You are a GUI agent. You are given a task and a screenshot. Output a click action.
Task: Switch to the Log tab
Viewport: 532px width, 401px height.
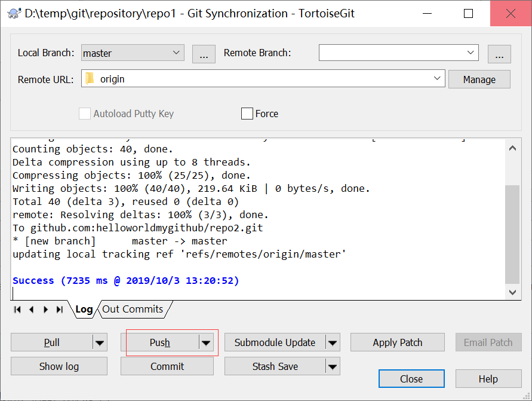[x=84, y=310]
